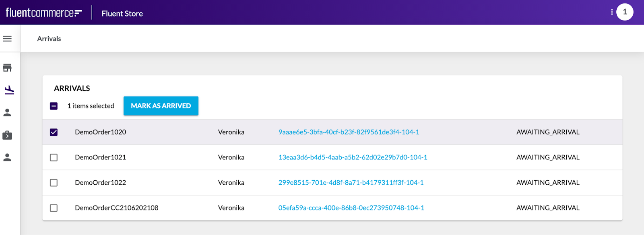The width and height of the screenshot is (644, 235).
Task: Select the DemoOrder1022 checkbox
Action: 54,183
